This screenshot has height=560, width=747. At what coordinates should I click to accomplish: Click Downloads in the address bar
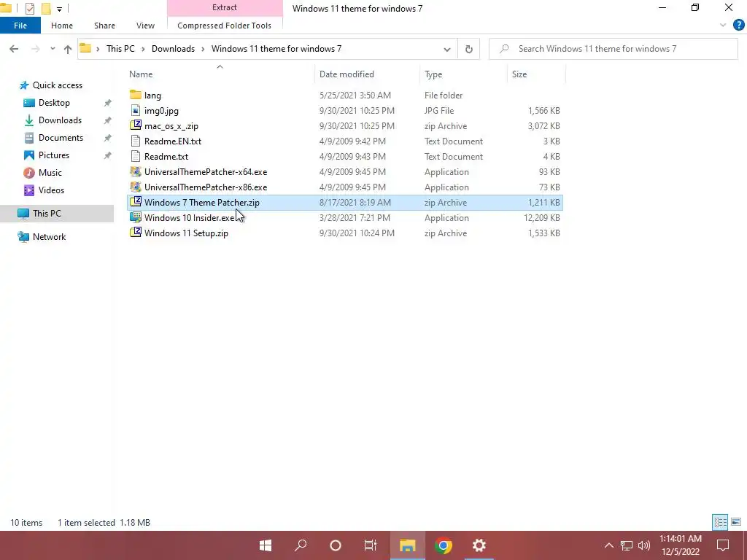point(173,49)
